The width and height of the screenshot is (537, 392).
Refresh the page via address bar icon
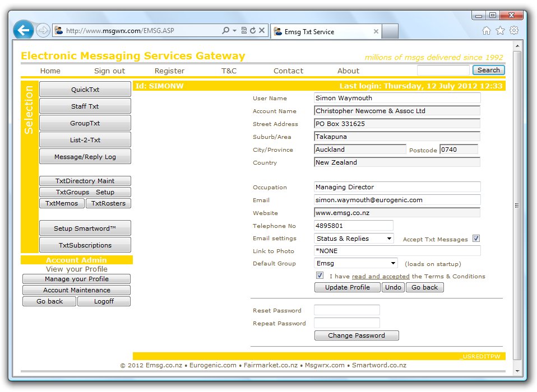pos(253,31)
